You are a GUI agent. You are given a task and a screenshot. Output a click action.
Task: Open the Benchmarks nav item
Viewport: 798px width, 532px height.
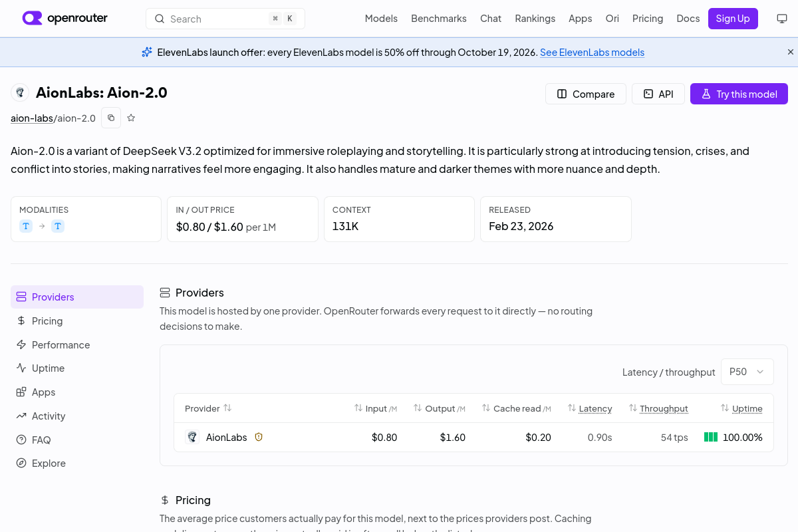click(x=439, y=19)
